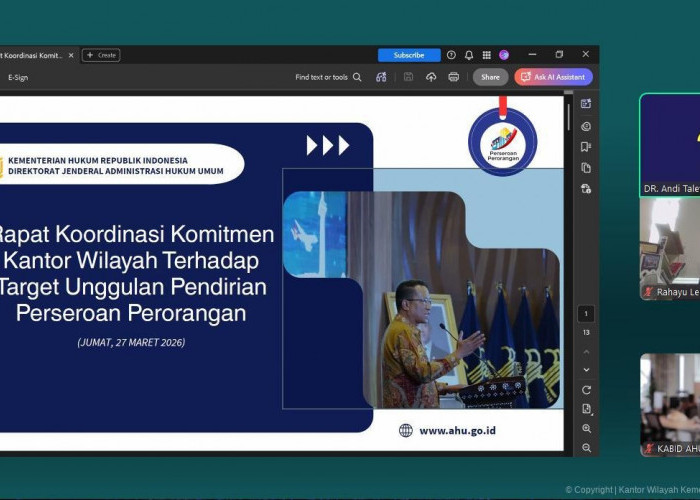Open the comments panel icon in sidebar
700x500 pixels.
pos(586,126)
